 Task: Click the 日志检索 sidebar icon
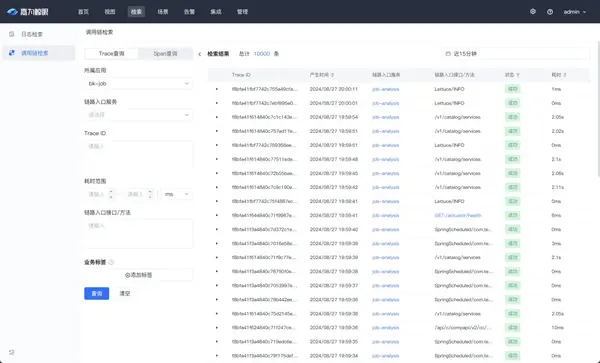(11, 34)
